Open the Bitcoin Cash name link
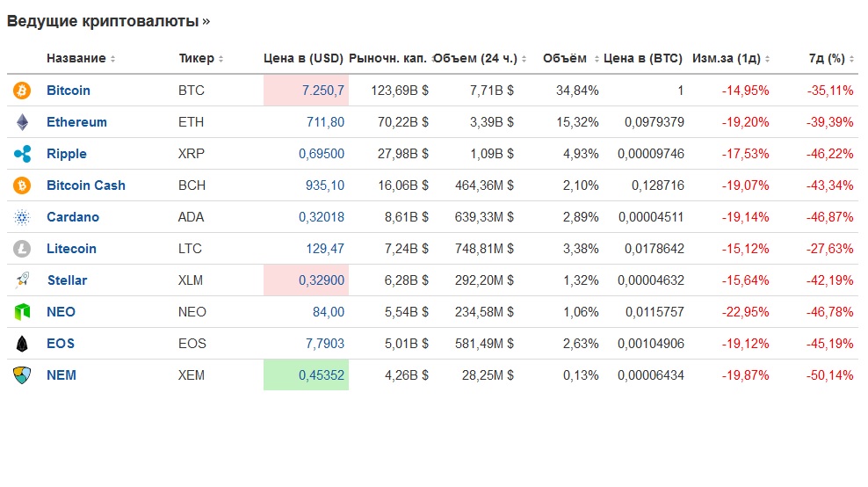The height and width of the screenshot is (487, 868). [86, 185]
